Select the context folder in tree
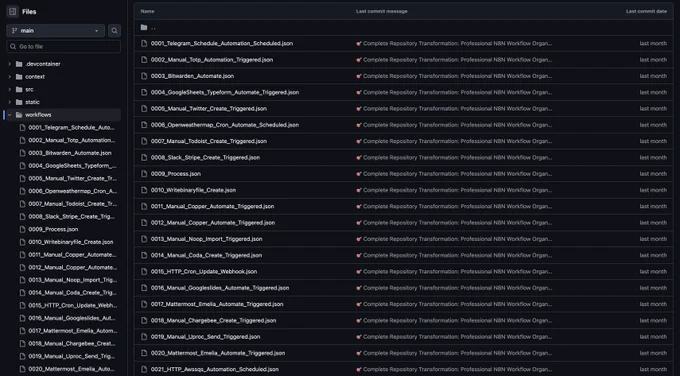The image size is (680, 376). click(x=35, y=77)
